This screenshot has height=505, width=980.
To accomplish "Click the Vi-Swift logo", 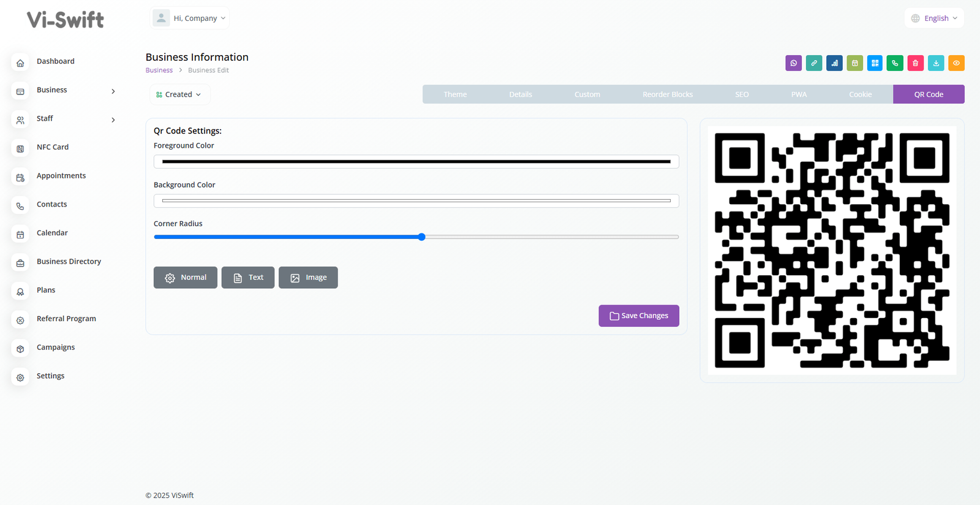I will coord(66,20).
